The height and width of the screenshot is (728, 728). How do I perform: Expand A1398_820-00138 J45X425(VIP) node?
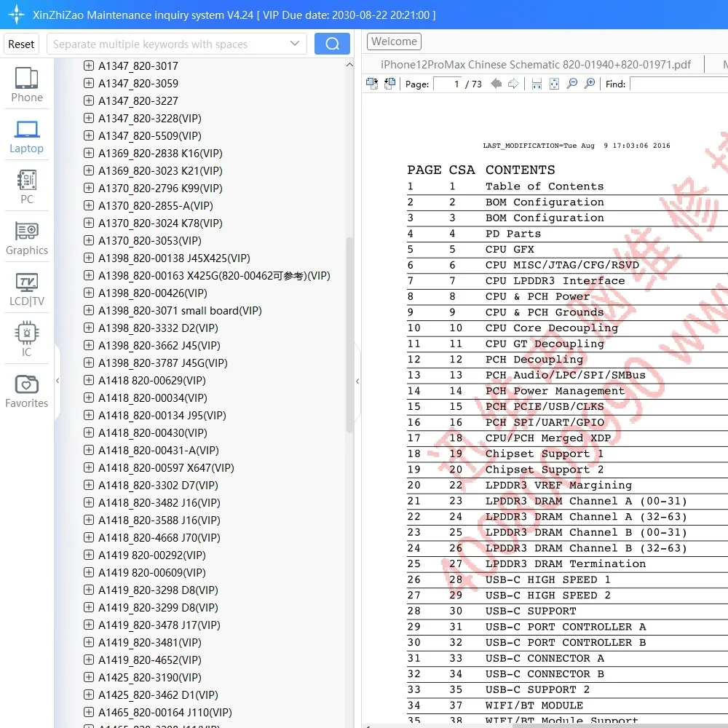pos(88,258)
